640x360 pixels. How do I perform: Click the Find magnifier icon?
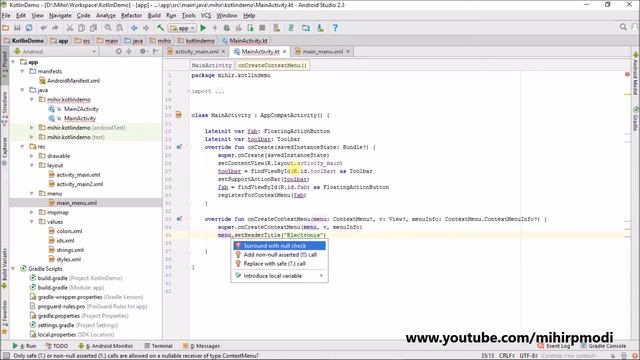click(108, 28)
